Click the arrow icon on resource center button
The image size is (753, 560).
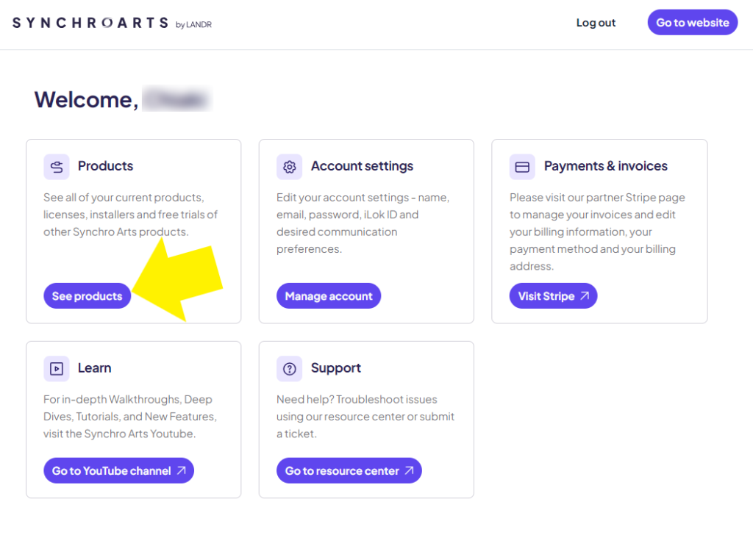(x=409, y=471)
